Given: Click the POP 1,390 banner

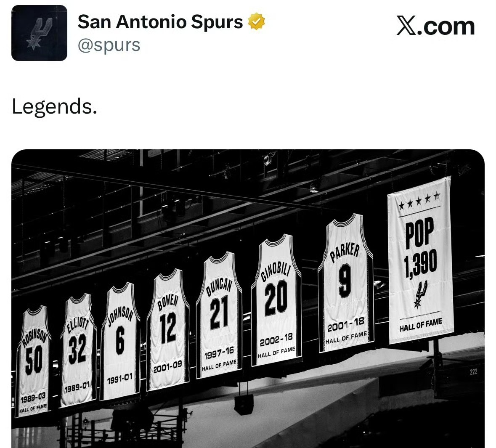Looking at the screenshot, I should [x=420, y=260].
